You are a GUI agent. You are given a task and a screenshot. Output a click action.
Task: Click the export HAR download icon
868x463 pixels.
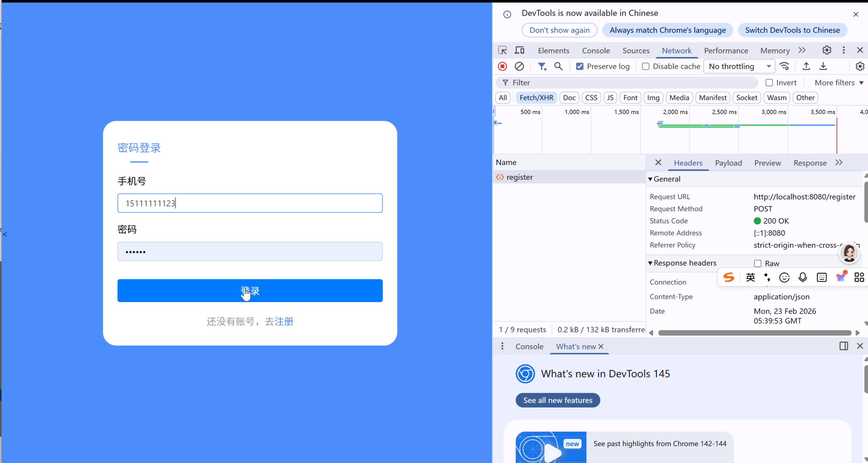click(823, 66)
